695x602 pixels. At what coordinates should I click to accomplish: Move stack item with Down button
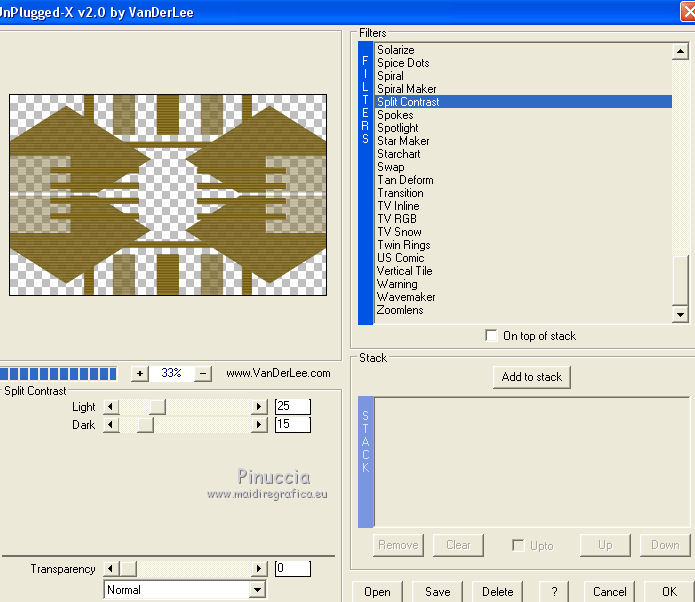point(665,545)
